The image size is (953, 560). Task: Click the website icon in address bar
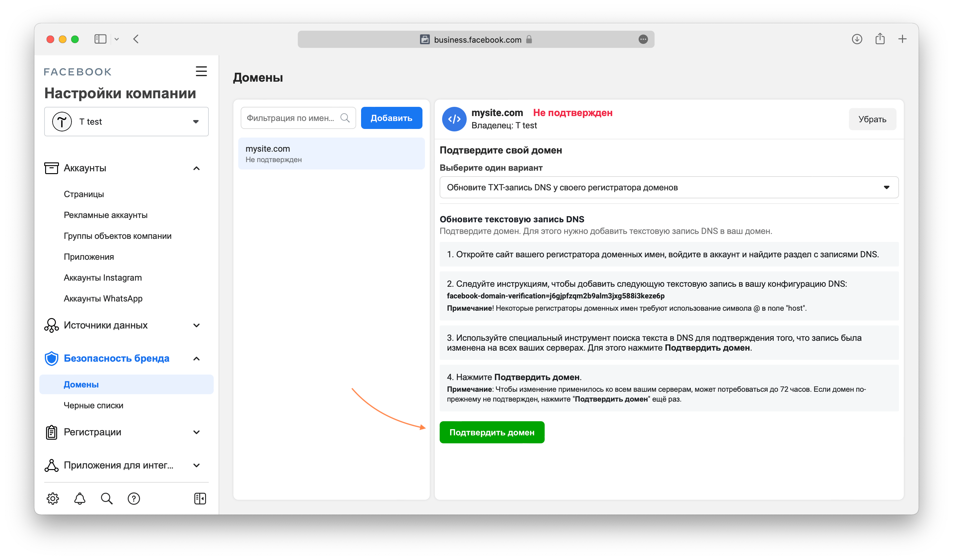click(x=425, y=39)
